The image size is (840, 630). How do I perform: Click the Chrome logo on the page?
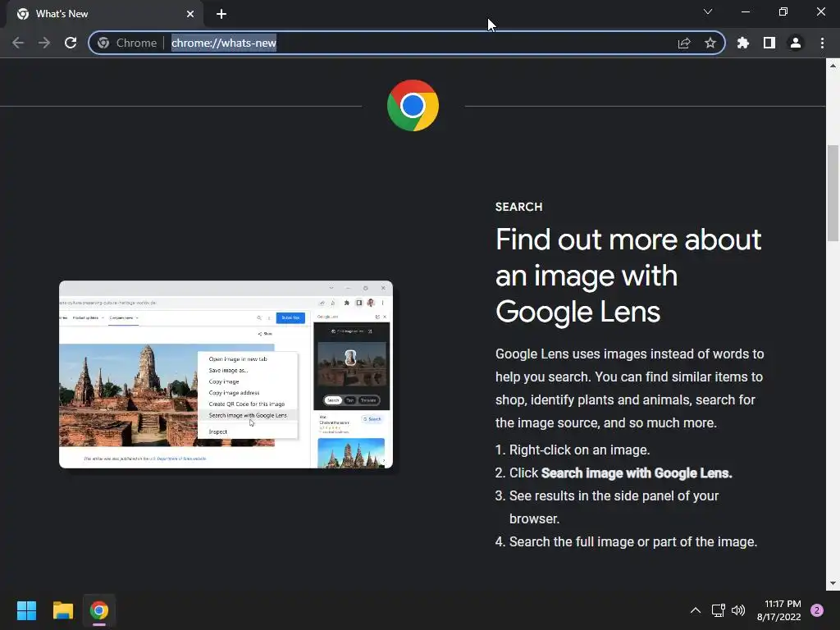pyautogui.click(x=413, y=106)
